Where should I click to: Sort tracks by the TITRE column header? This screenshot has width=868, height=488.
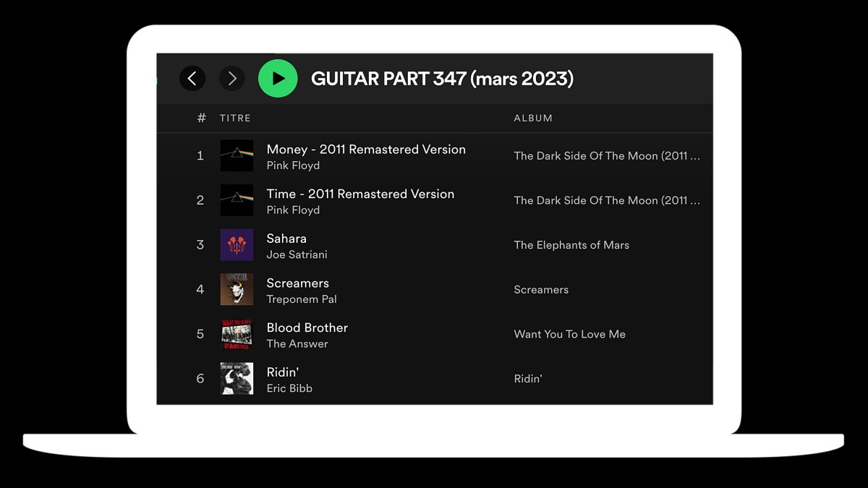[x=235, y=118]
